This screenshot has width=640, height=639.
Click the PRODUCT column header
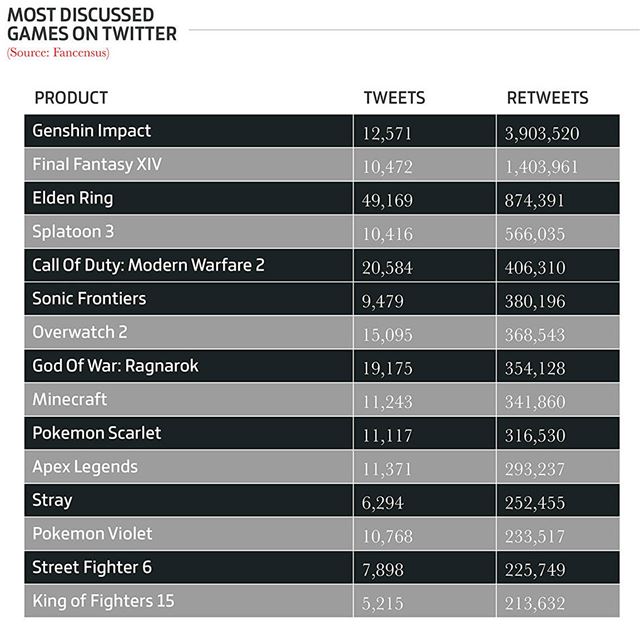[x=71, y=98]
